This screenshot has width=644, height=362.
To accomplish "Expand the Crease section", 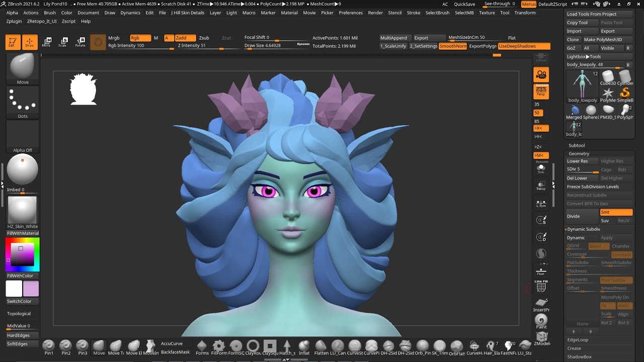I will (x=574, y=348).
